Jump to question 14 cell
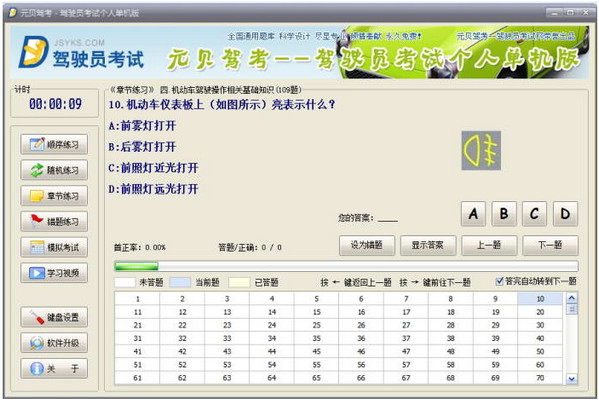Image resolution: width=599 pixels, height=405 pixels. pyautogui.click(x=272, y=312)
